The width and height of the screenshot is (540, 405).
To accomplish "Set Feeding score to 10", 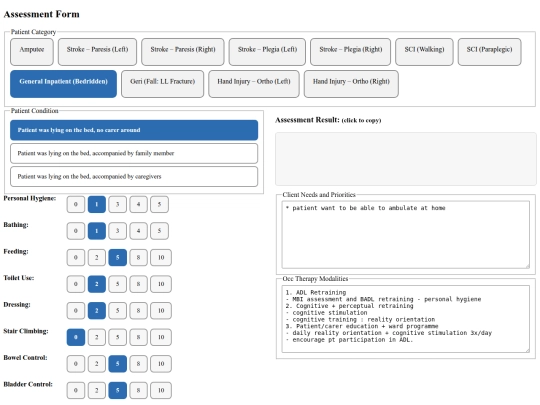I will coord(161,258).
